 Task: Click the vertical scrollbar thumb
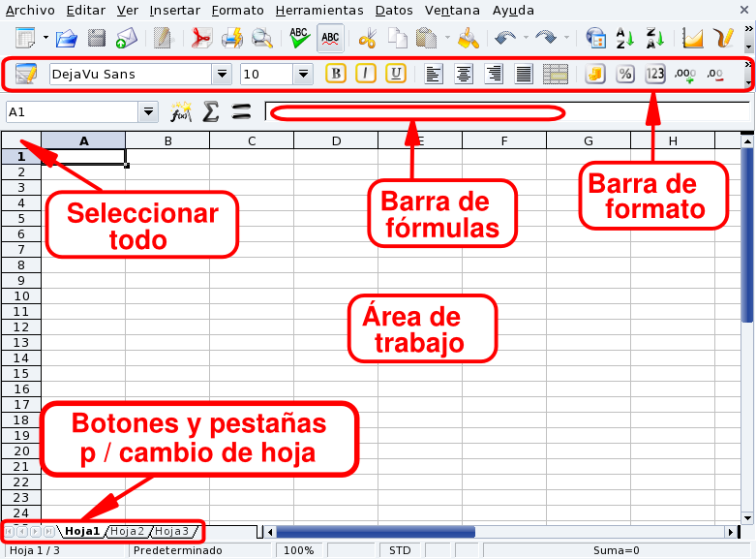747,235
